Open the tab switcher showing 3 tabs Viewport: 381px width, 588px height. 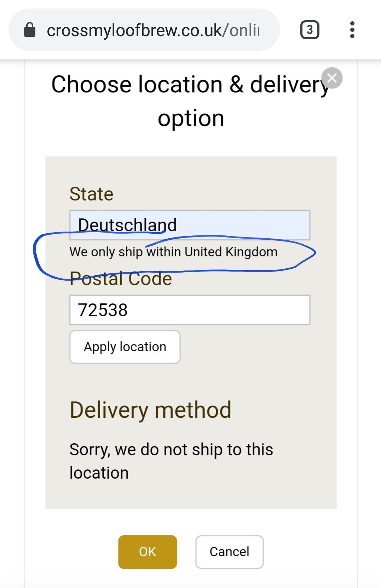310,30
